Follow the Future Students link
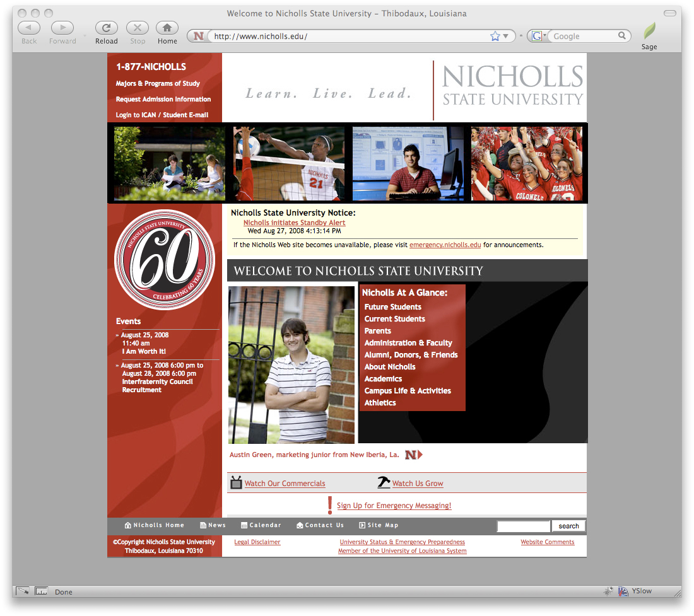 pos(392,307)
